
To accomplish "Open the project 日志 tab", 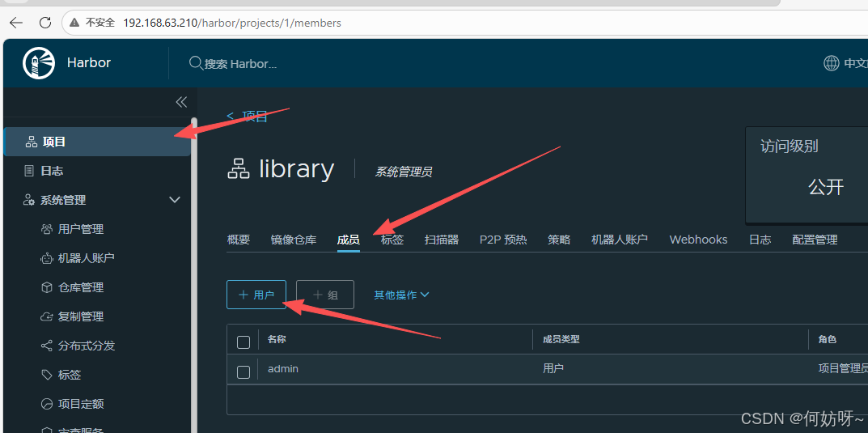I will pyautogui.click(x=760, y=240).
